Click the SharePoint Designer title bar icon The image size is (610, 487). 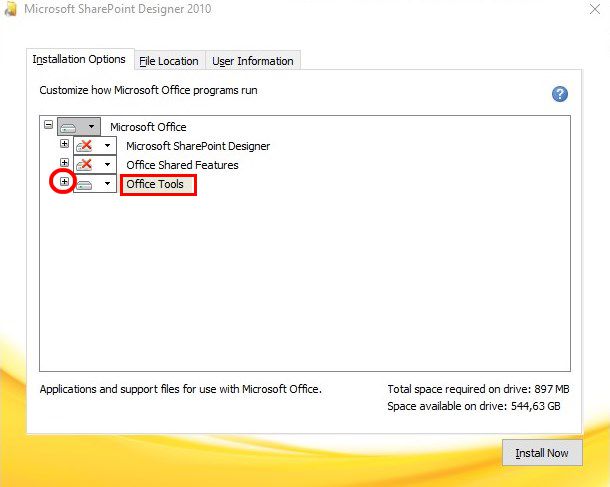click(11, 9)
